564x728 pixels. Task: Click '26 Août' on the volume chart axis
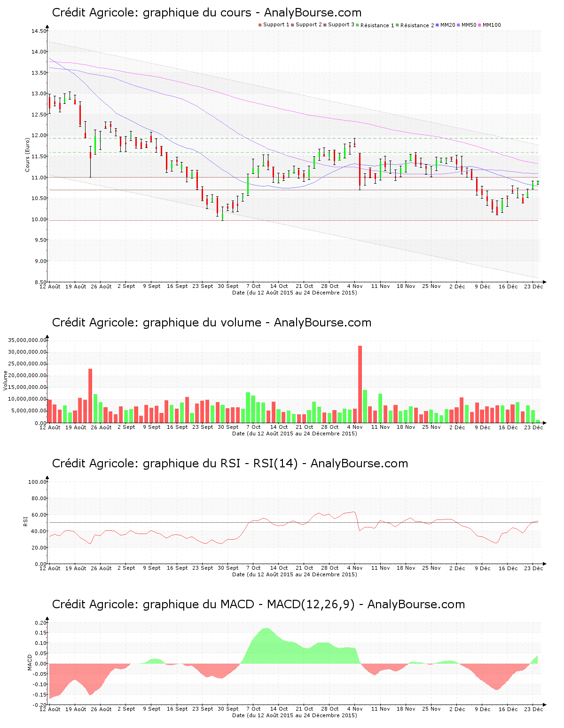pos(101,427)
